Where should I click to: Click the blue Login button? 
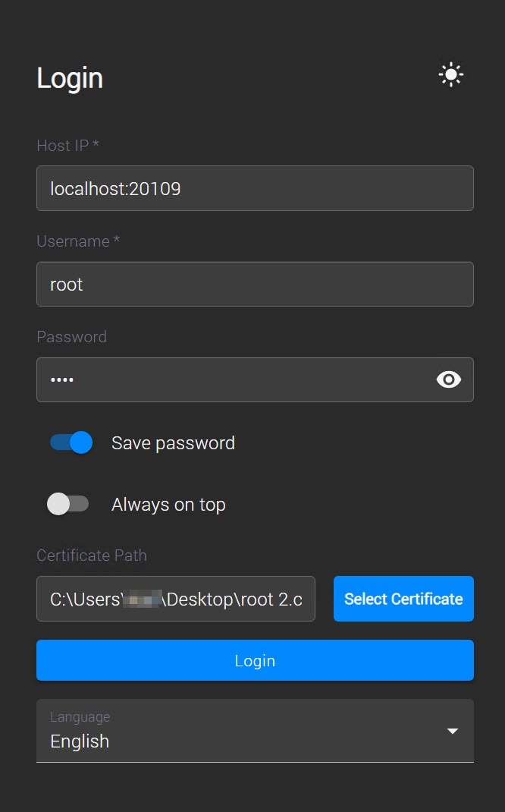click(255, 660)
